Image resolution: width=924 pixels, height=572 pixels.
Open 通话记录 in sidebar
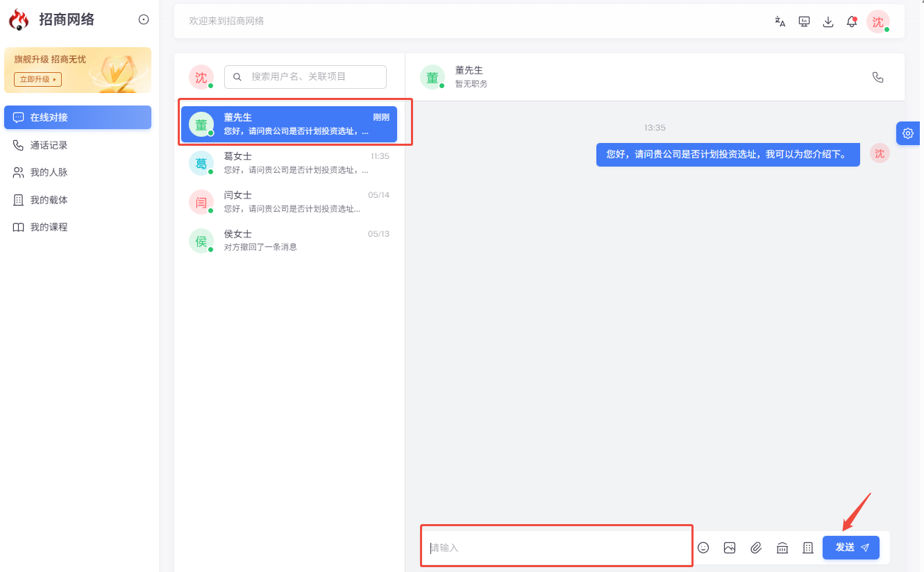pyautogui.click(x=78, y=145)
